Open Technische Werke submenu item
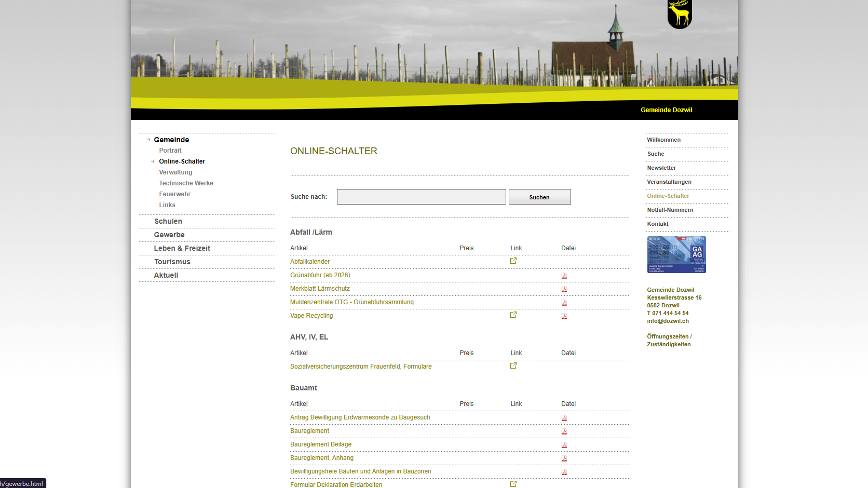868x488 pixels. (x=186, y=183)
